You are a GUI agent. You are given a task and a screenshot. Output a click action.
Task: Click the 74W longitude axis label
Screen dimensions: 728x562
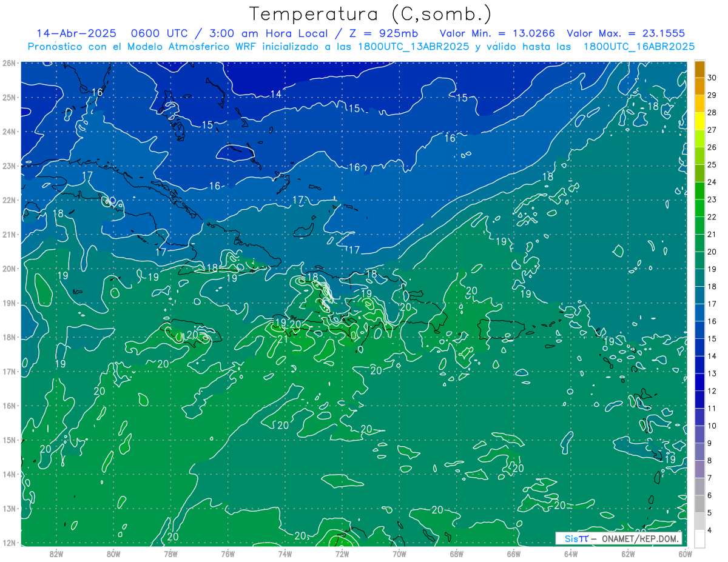point(285,554)
